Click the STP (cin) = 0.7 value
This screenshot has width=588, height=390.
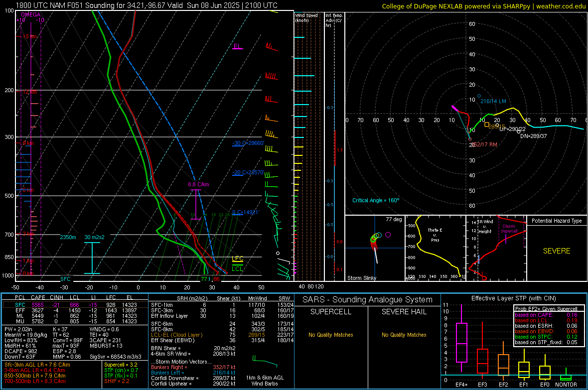click(x=121, y=370)
